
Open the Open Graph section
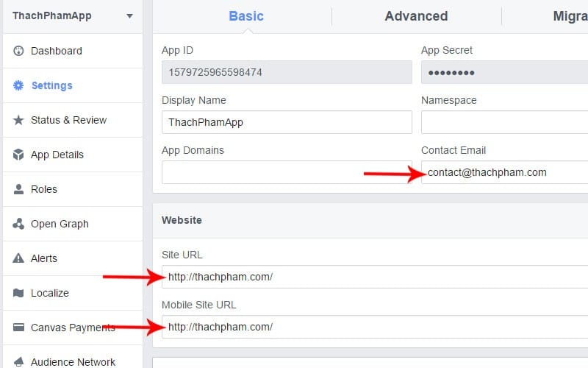pyautogui.click(x=73, y=224)
